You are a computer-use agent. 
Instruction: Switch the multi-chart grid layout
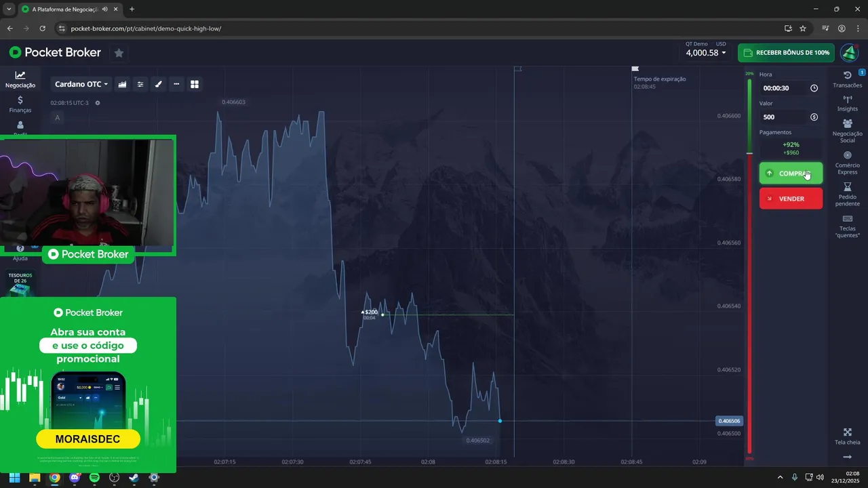click(195, 84)
